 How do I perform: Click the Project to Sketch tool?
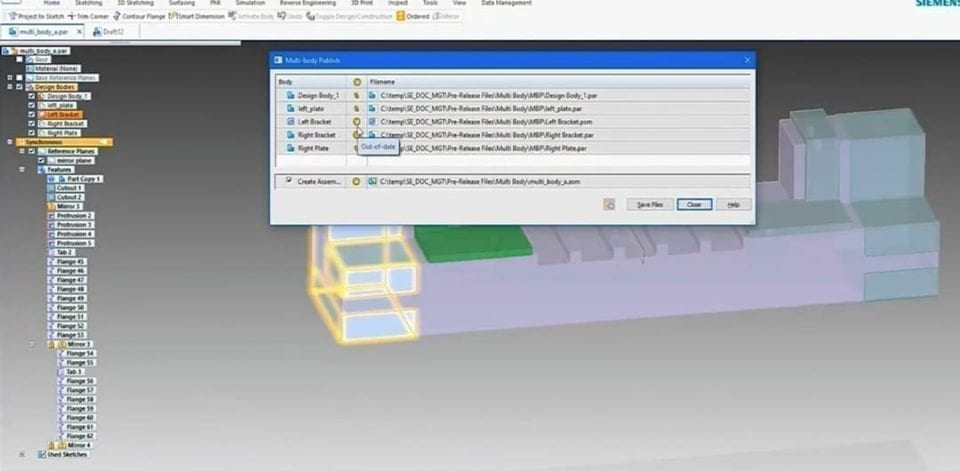(36, 16)
